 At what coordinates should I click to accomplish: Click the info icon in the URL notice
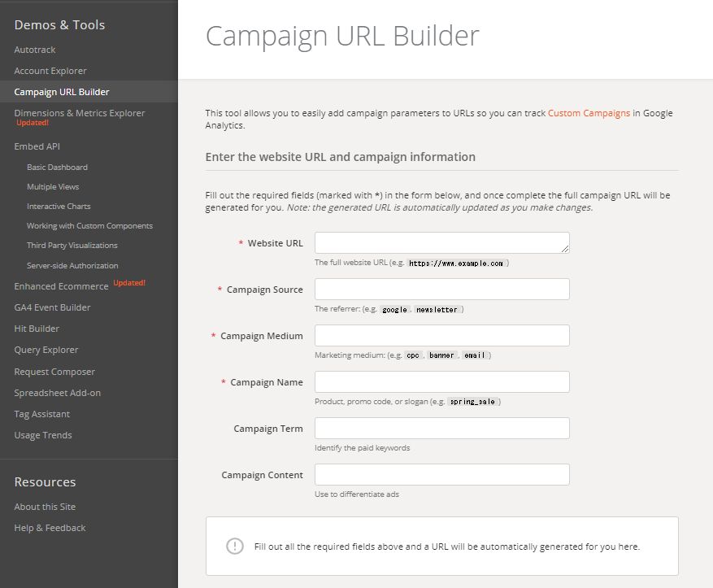click(235, 547)
